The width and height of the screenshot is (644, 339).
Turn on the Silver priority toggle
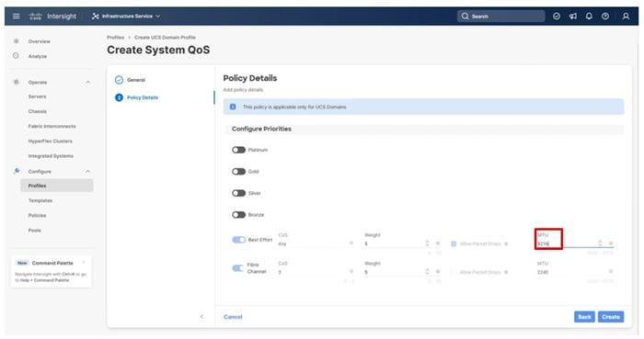tap(238, 193)
